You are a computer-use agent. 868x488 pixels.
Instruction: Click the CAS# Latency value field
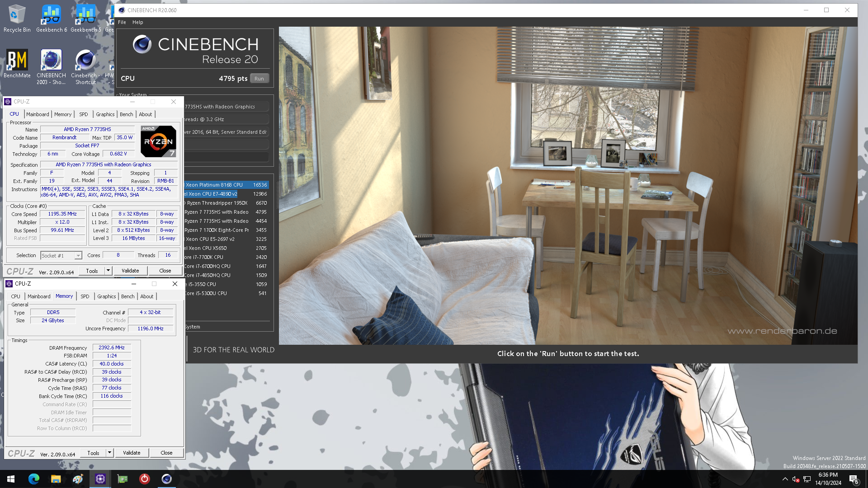point(112,364)
